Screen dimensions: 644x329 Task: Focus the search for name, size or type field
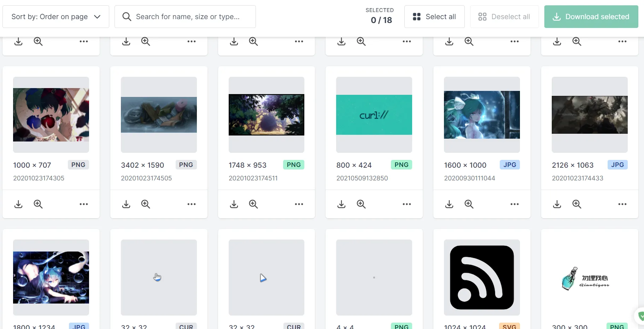tap(185, 17)
